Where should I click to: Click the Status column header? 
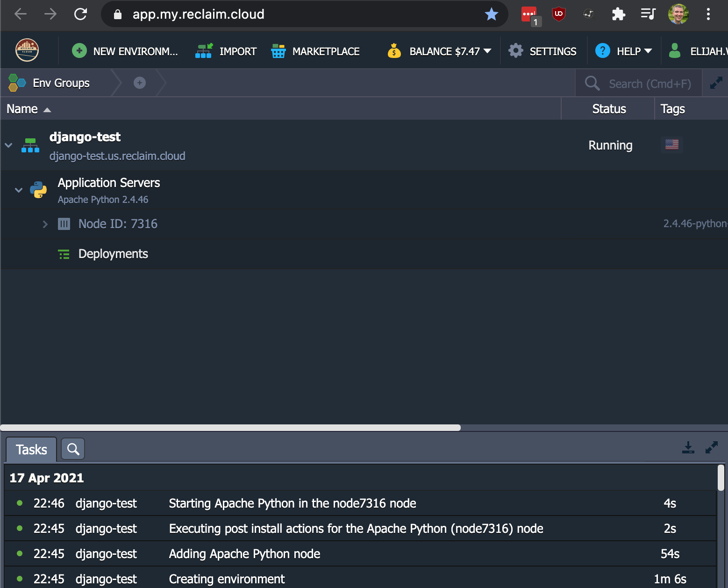pyautogui.click(x=608, y=109)
